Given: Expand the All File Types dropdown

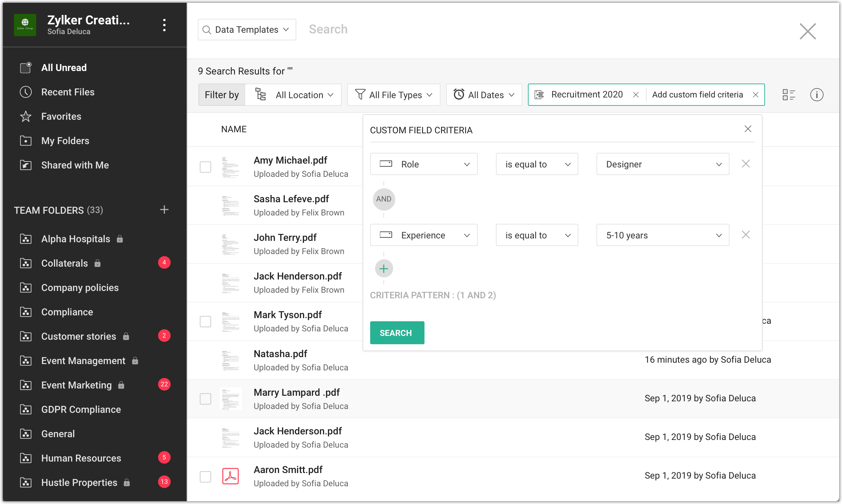Looking at the screenshot, I should coord(394,95).
